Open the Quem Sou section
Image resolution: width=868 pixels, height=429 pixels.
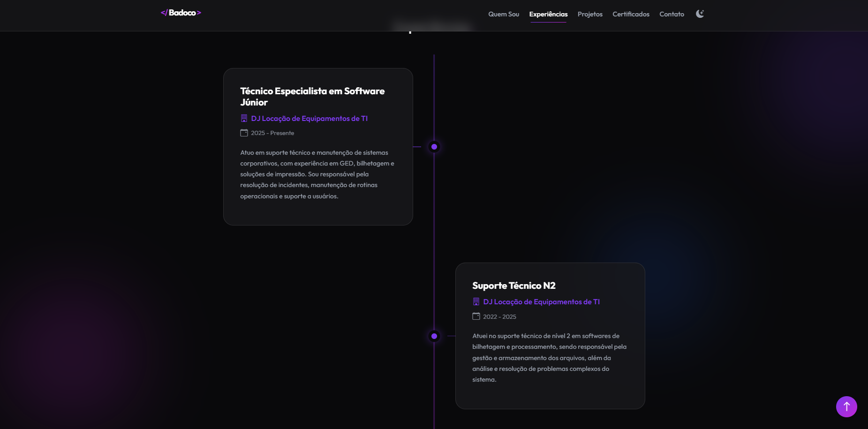tap(504, 14)
